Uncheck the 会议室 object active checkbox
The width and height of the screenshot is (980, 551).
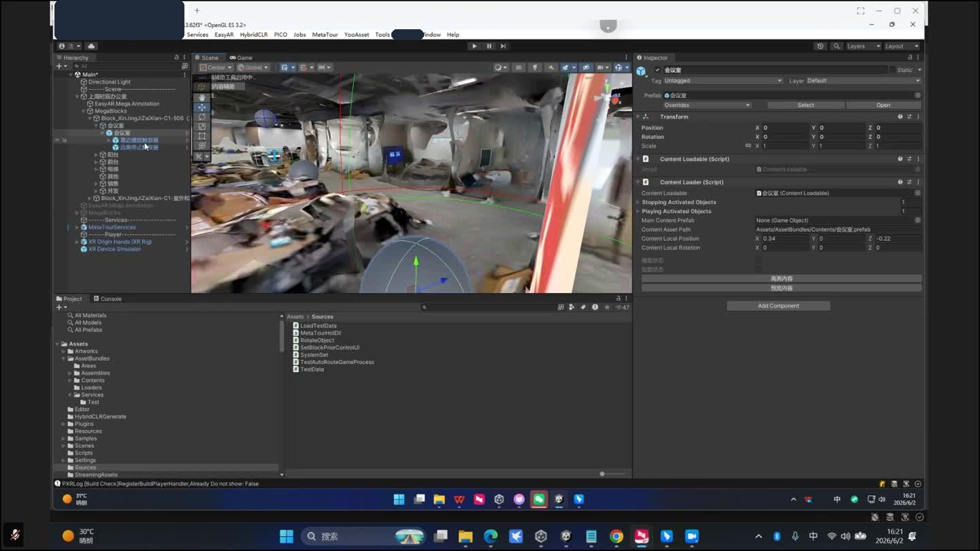657,70
